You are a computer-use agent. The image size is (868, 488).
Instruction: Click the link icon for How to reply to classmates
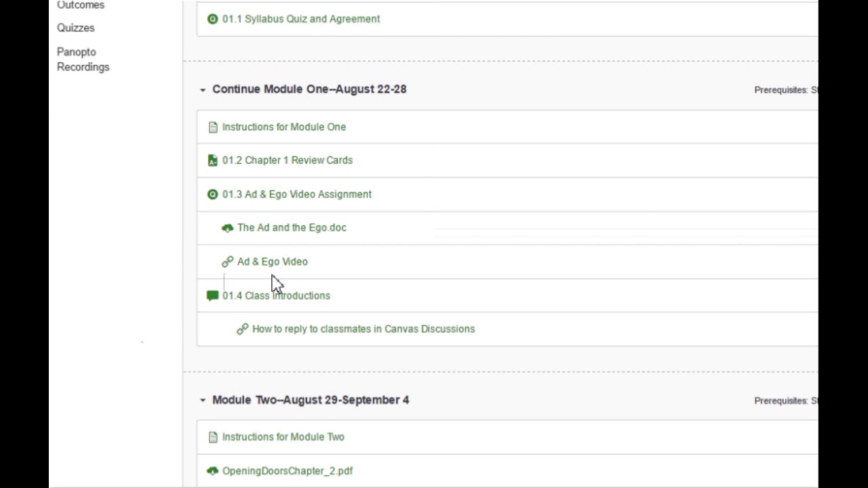click(x=242, y=329)
